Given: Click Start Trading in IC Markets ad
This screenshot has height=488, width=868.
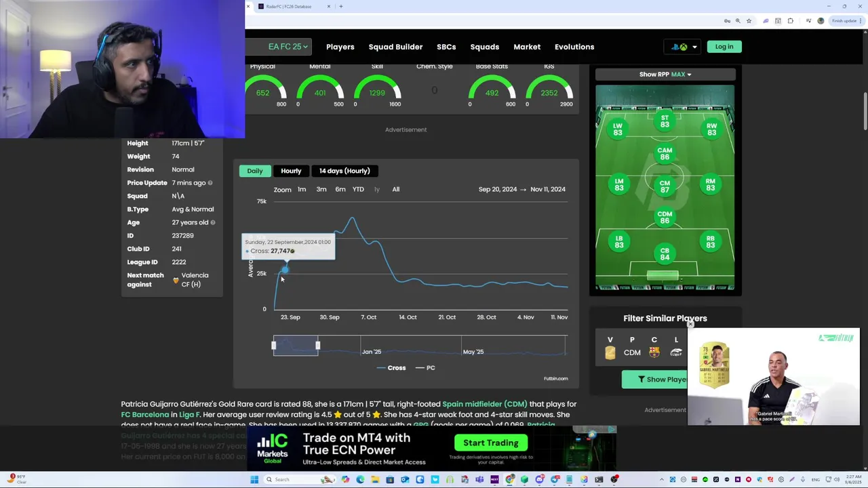Looking at the screenshot, I should tap(491, 443).
